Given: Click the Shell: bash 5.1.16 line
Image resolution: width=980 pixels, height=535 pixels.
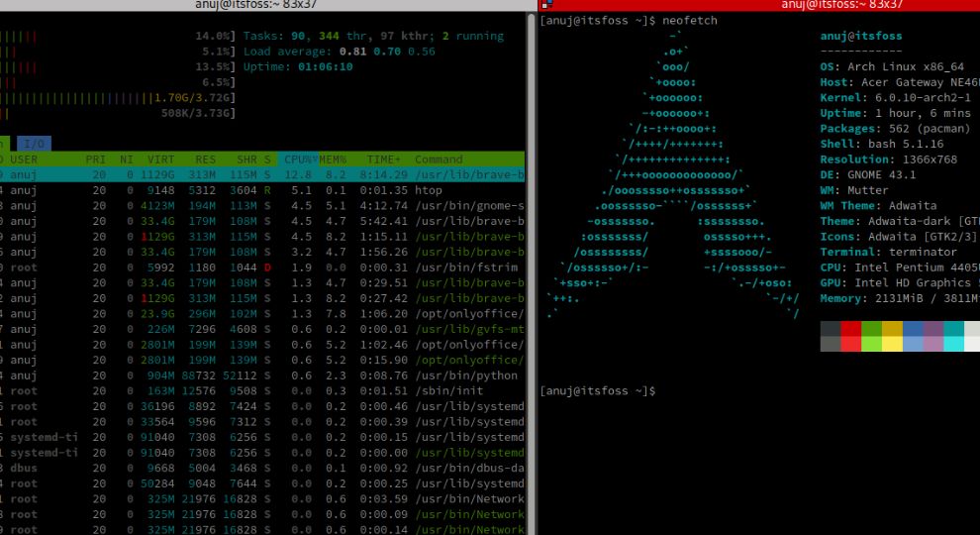Looking at the screenshot, I should [882, 144].
